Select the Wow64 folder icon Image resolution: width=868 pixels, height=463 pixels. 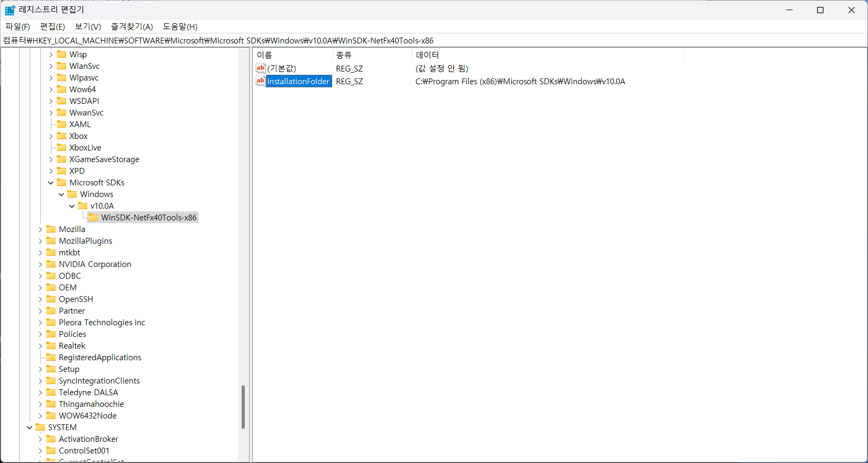coord(61,89)
